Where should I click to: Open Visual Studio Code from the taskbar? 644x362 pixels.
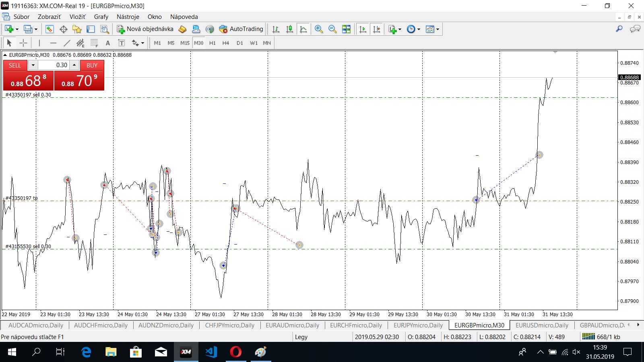pyautogui.click(x=211, y=352)
